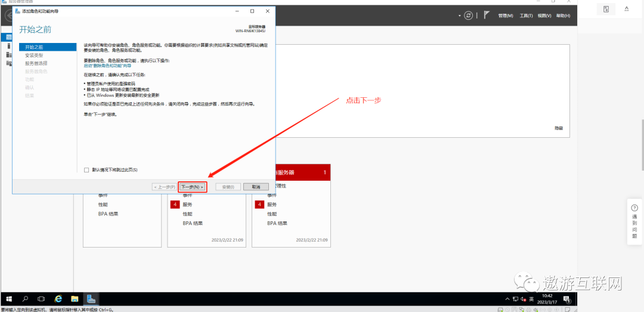The height and width of the screenshot is (312, 644).
Task: Open BPA 结果 in the leftmost tile
Action: [109, 214]
